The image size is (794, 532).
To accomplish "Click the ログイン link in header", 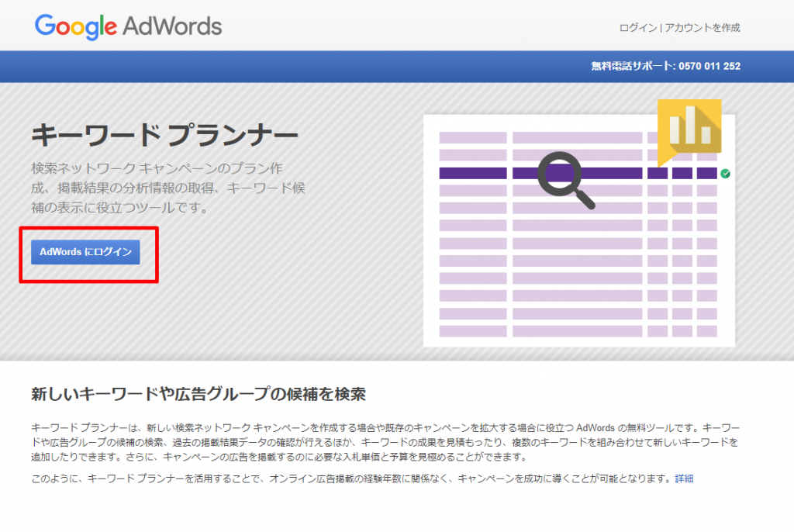I will [637, 28].
